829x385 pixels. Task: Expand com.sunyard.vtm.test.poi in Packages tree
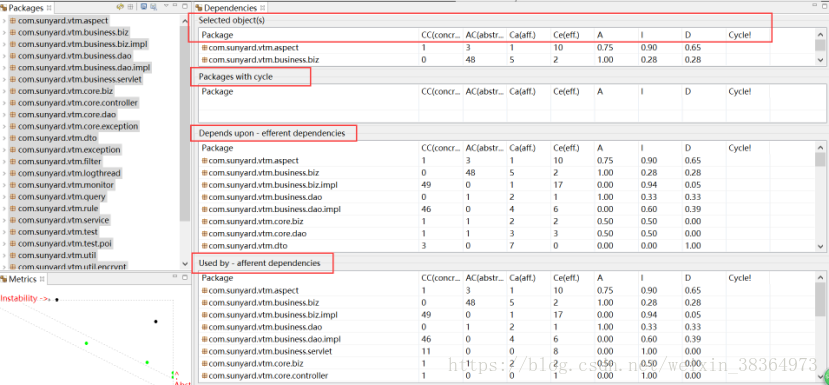tap(4, 243)
